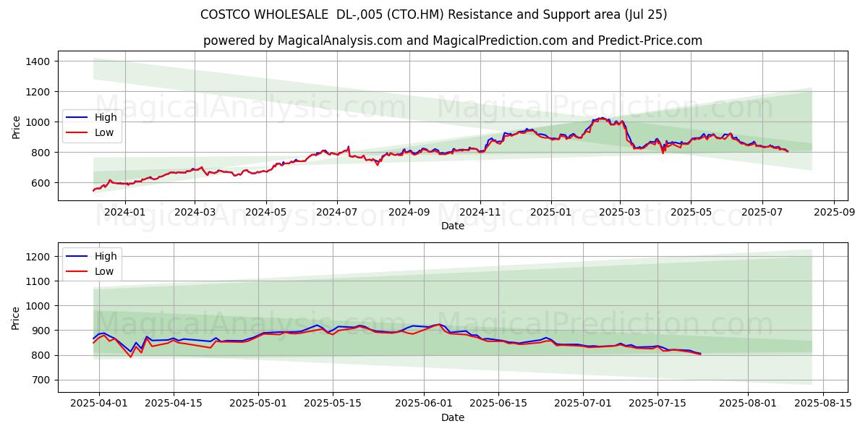Click the 2025-07-01 date tick
Image resolution: width=868 pixels, height=434 pixels.
click(583, 403)
